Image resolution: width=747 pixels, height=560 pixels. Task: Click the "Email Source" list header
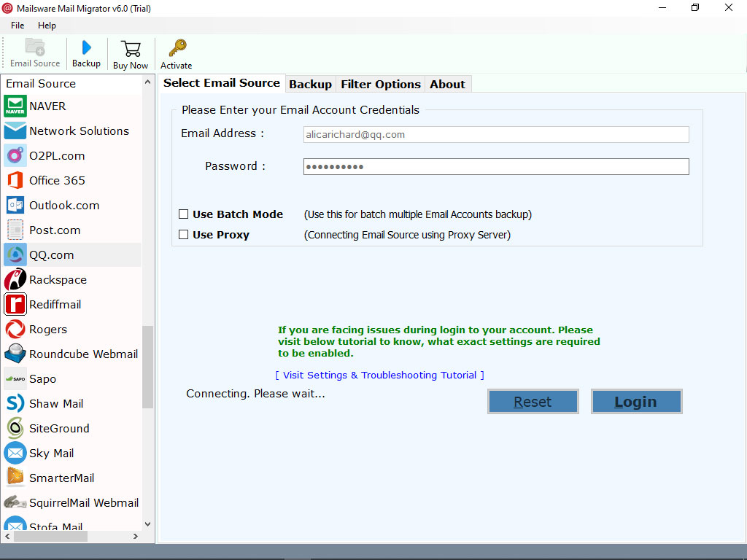point(41,83)
